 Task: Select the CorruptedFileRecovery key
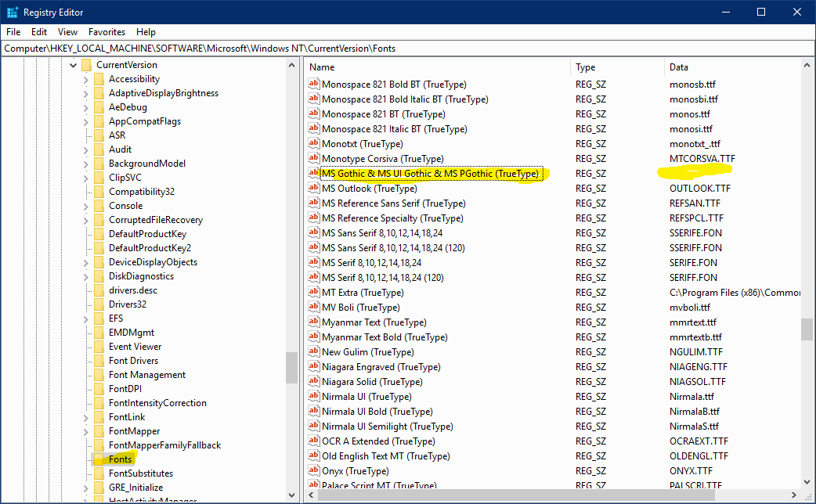[x=156, y=219]
